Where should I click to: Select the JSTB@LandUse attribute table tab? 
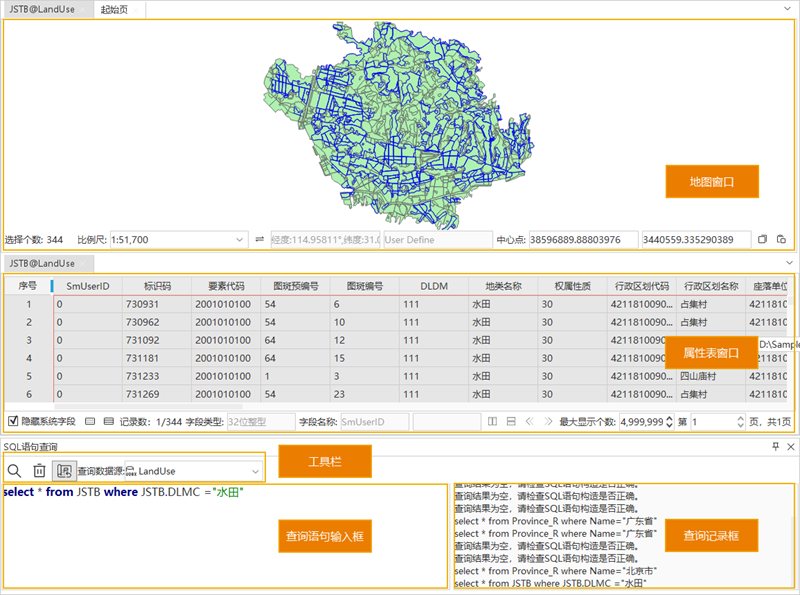click(43, 263)
